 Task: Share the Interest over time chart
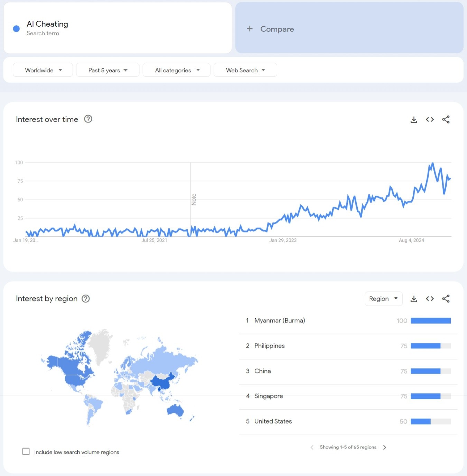coord(446,120)
